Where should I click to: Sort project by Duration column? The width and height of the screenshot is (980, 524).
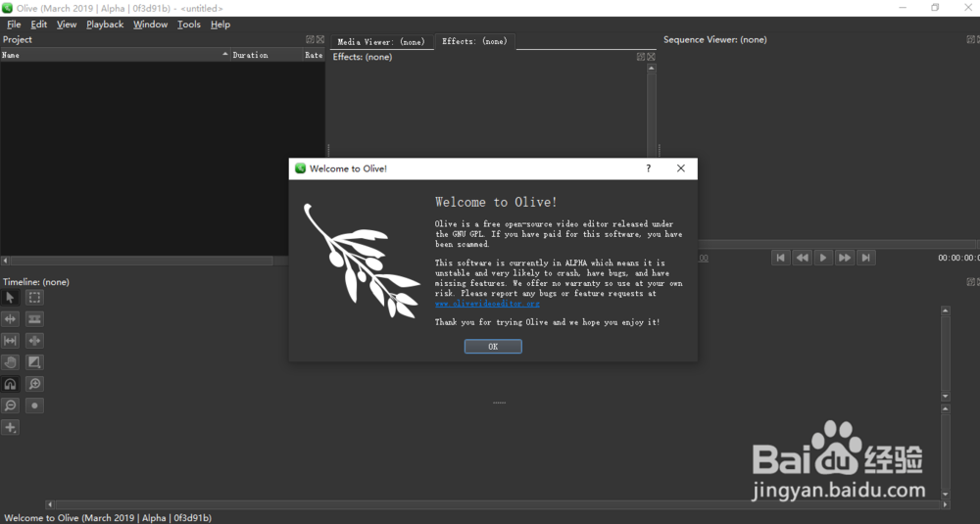[x=267, y=55]
